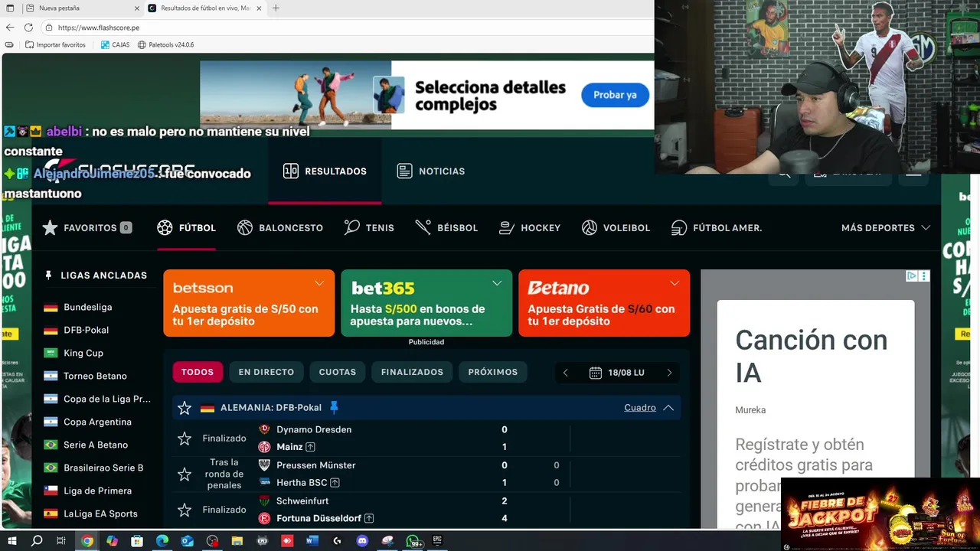980x551 pixels.
Task: Expand the bet365 offer card
Action: coord(497,283)
